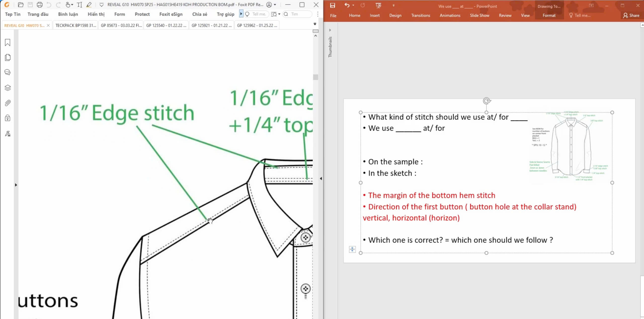
Task: Click the Foxit vertical scrollbar thumb
Action: click(315, 77)
